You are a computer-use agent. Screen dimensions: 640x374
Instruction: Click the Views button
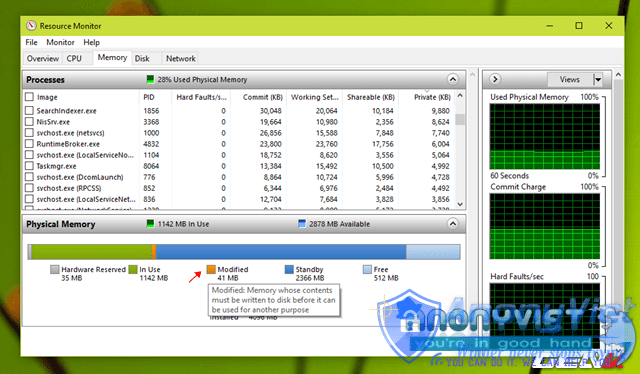pyautogui.click(x=570, y=80)
